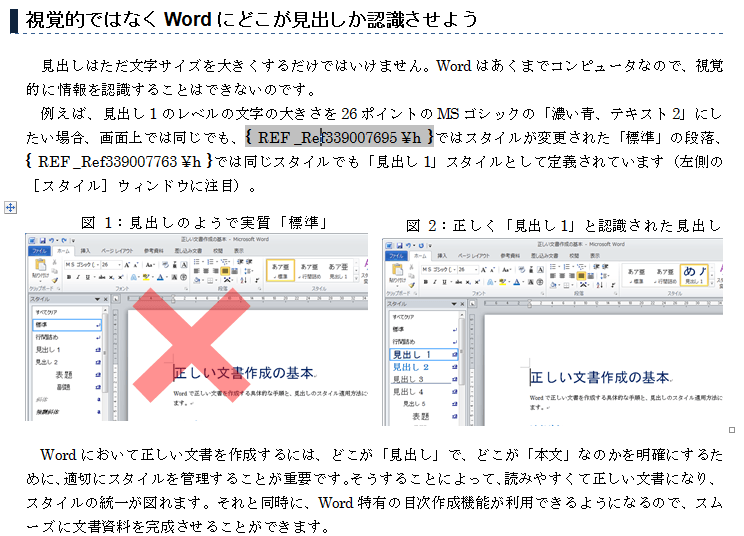Click the table resize handle below Figure 2
The width and height of the screenshot is (744, 536).
point(732,430)
